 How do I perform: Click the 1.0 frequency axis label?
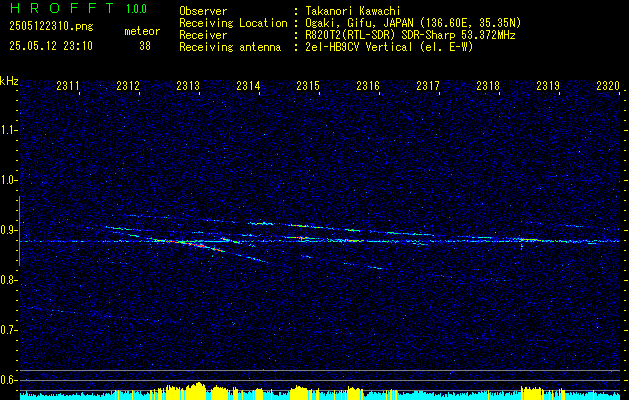point(9,181)
